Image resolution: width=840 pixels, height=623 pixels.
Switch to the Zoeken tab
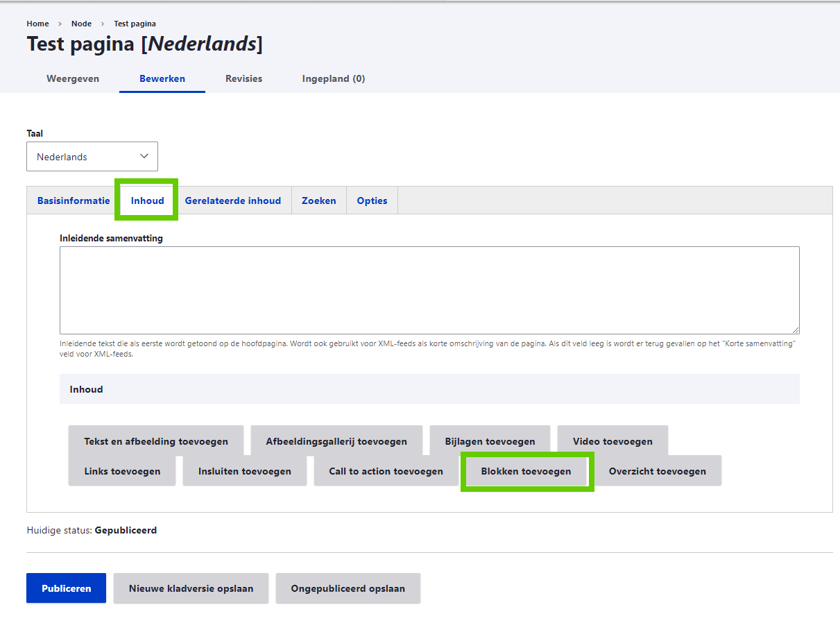coord(318,200)
